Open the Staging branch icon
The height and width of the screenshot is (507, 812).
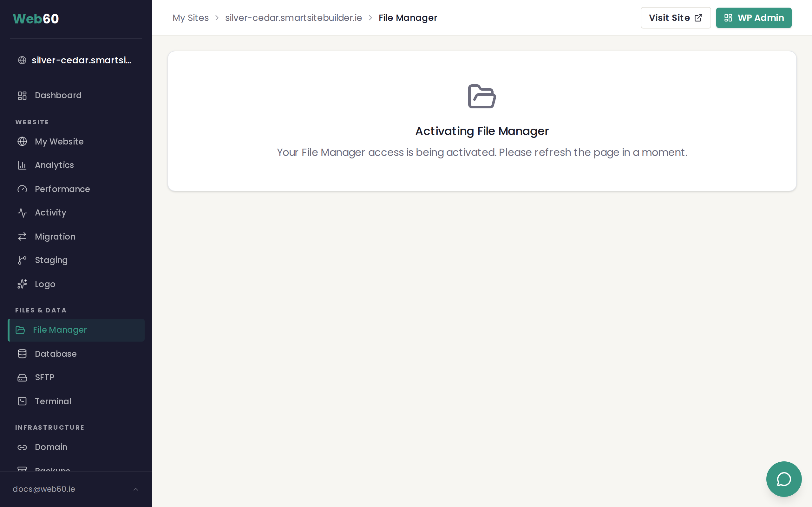(x=22, y=260)
